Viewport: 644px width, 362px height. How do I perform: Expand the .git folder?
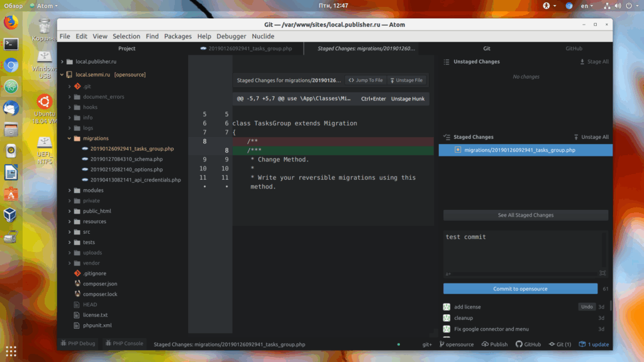[x=70, y=86]
